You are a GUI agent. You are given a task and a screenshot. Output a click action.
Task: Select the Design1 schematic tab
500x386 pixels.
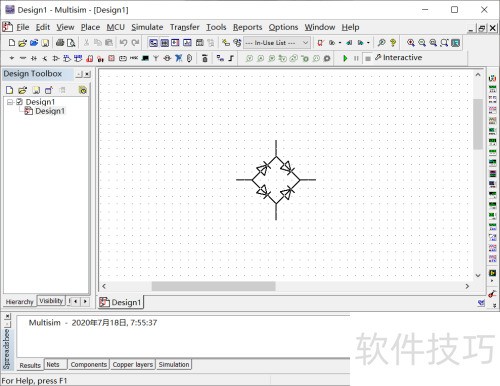[121, 302]
